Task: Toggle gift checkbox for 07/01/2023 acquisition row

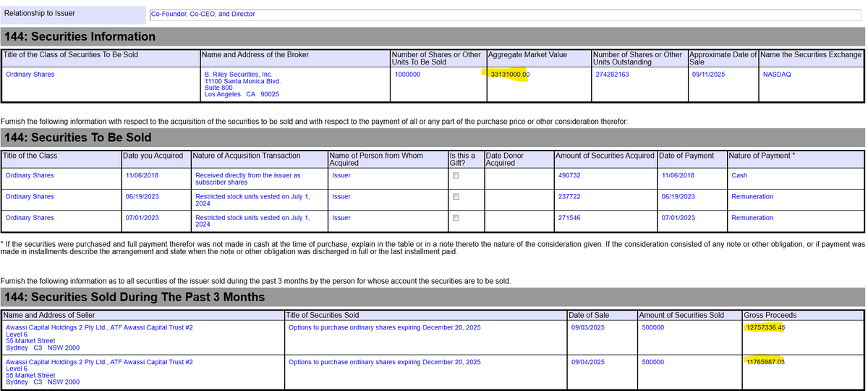Action: (x=455, y=218)
